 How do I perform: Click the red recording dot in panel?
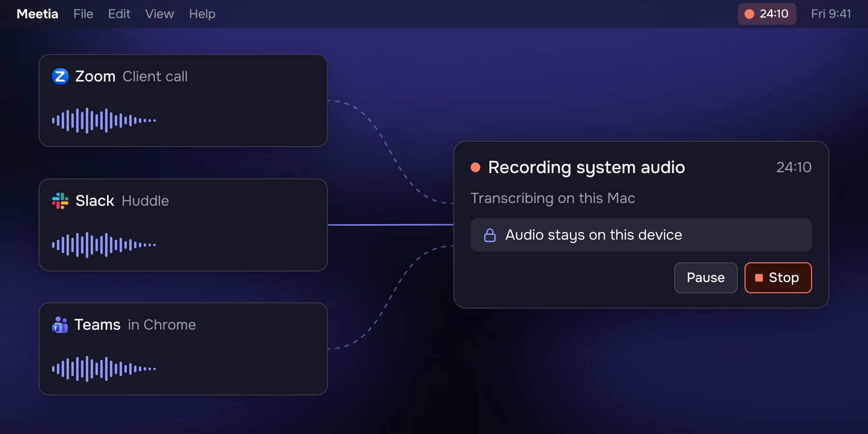[475, 167]
